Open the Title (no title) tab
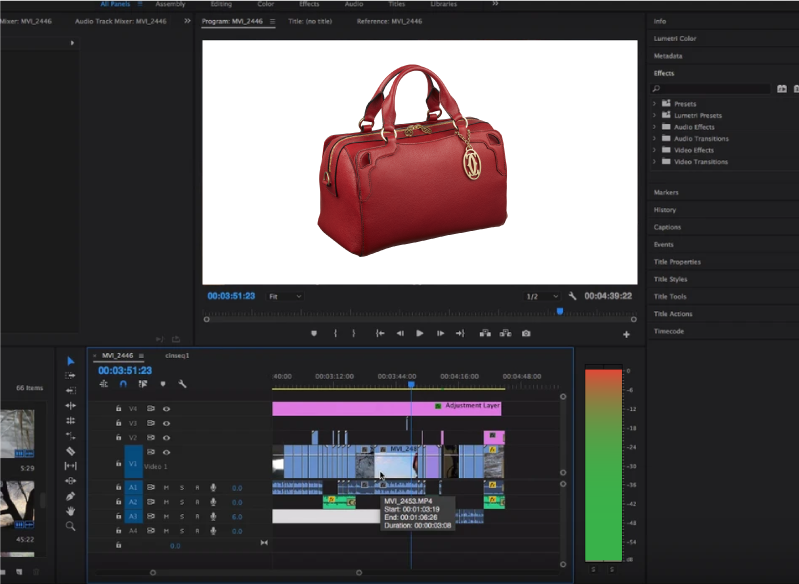 coord(310,21)
